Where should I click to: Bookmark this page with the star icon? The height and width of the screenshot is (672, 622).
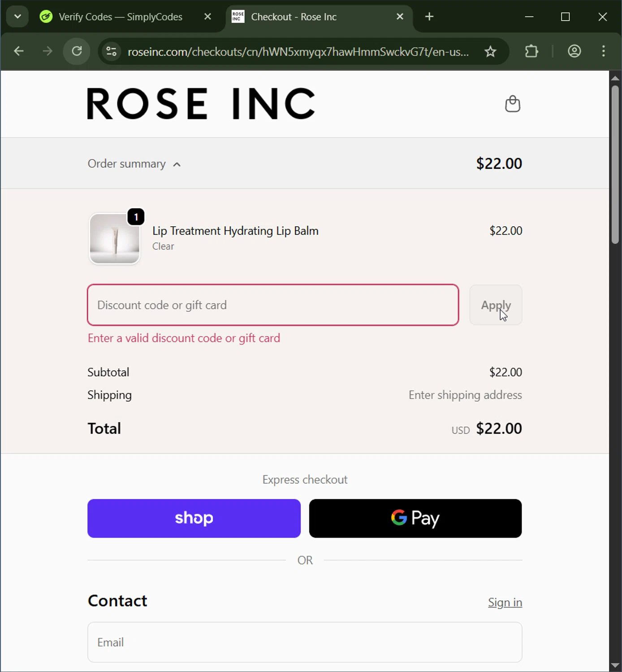491,52
